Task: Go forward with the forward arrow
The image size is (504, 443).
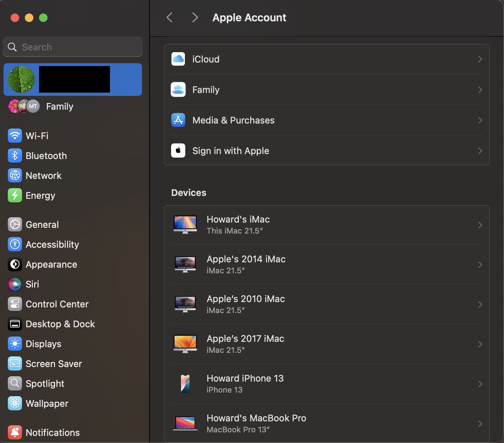Action: 195,17
